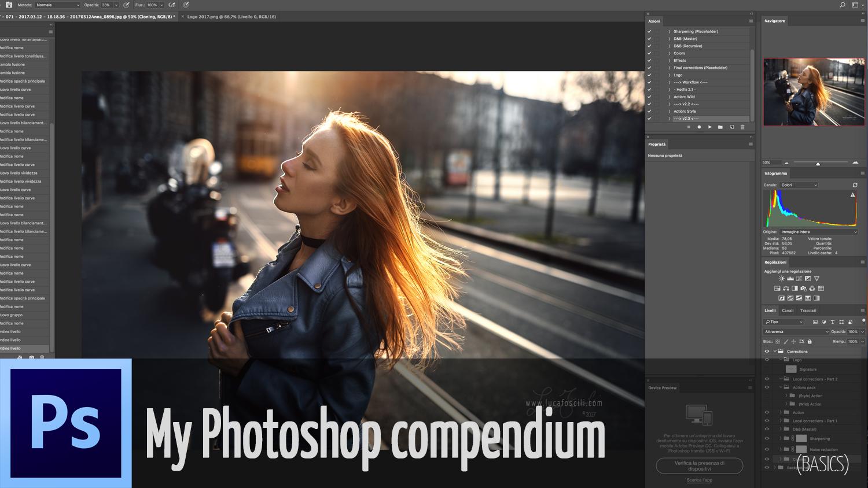Filter layers by pixel layers
The image size is (868, 488).
tap(815, 322)
